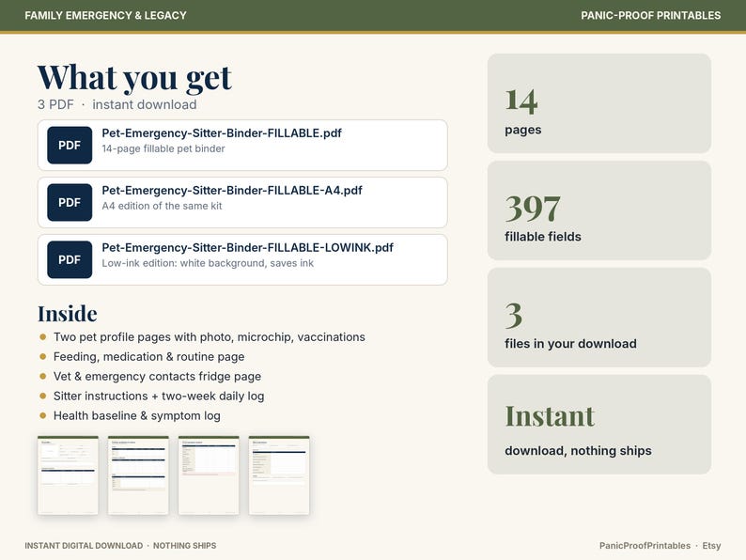Select the file name Pet-Emergency-Sitter-Binder-FILLABLE-A4.pdf

pos(232,191)
